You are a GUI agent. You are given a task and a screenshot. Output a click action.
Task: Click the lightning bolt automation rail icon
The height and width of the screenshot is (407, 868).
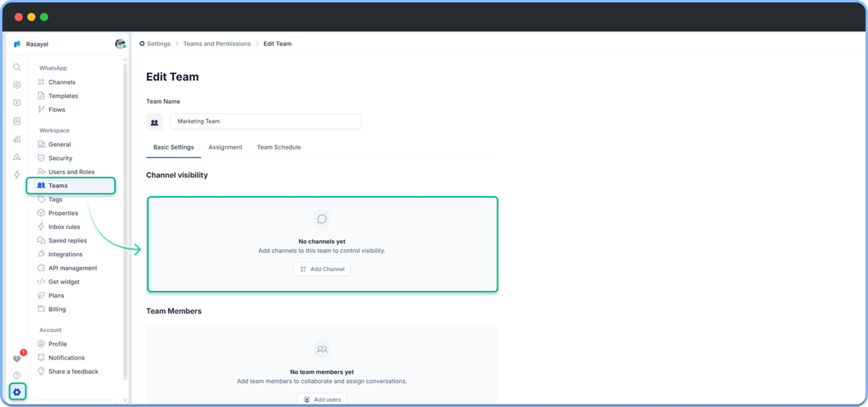(x=17, y=175)
